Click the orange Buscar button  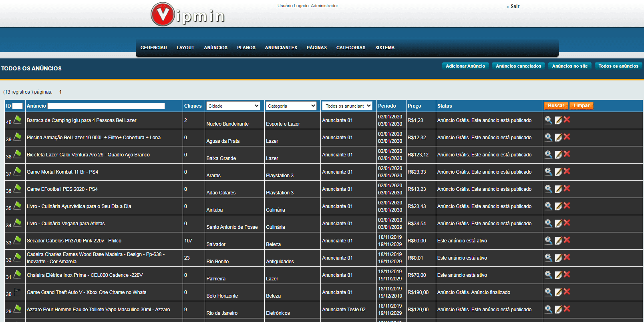(555, 106)
